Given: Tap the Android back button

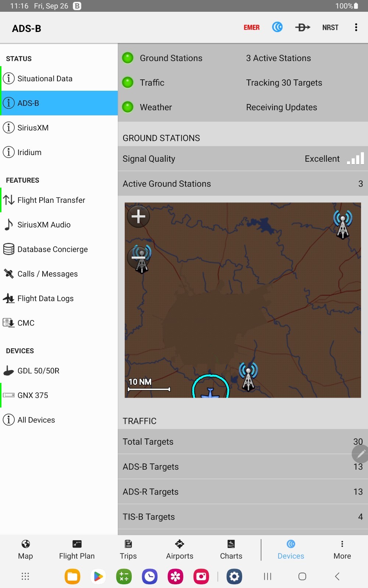Looking at the screenshot, I should [337, 576].
